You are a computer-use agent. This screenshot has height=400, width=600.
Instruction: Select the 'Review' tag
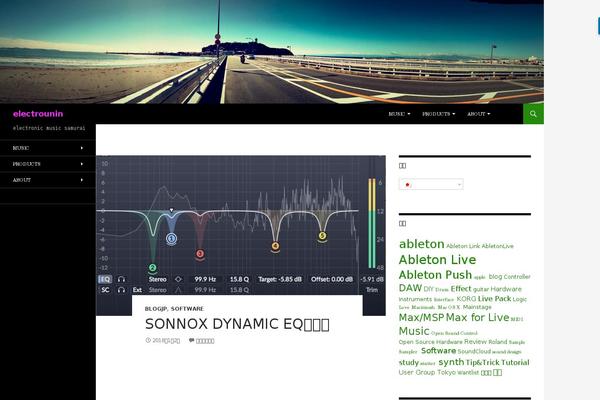tap(475, 342)
